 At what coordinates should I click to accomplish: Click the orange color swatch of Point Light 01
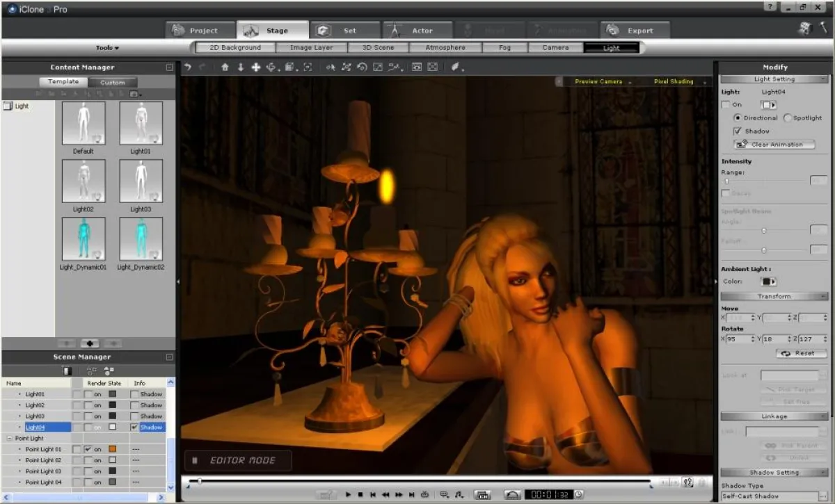coord(113,449)
